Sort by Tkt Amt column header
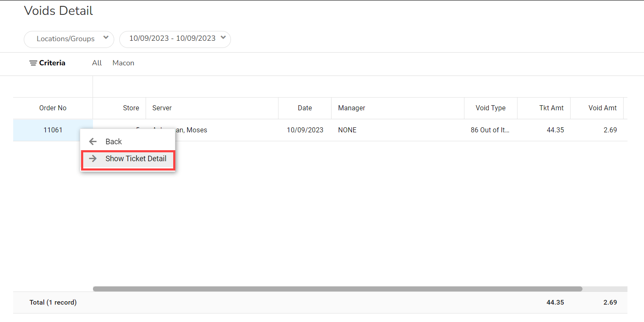 551,108
